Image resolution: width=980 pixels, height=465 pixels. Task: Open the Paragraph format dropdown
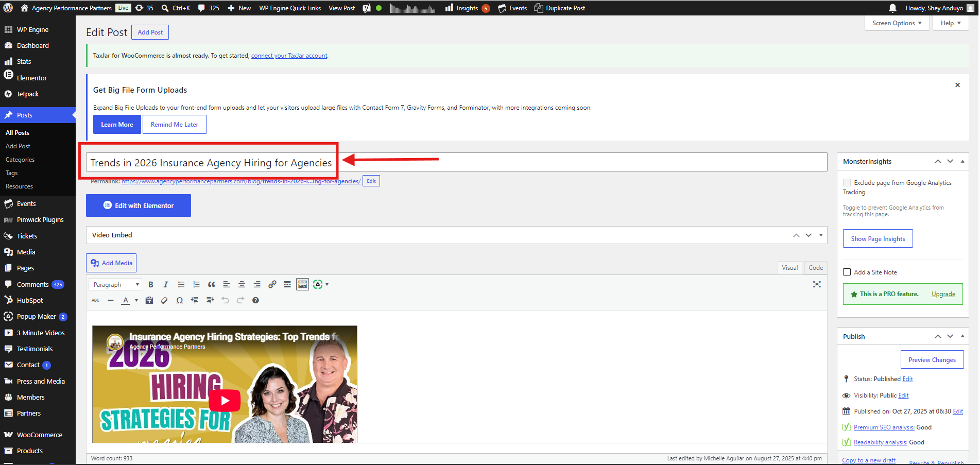point(115,284)
